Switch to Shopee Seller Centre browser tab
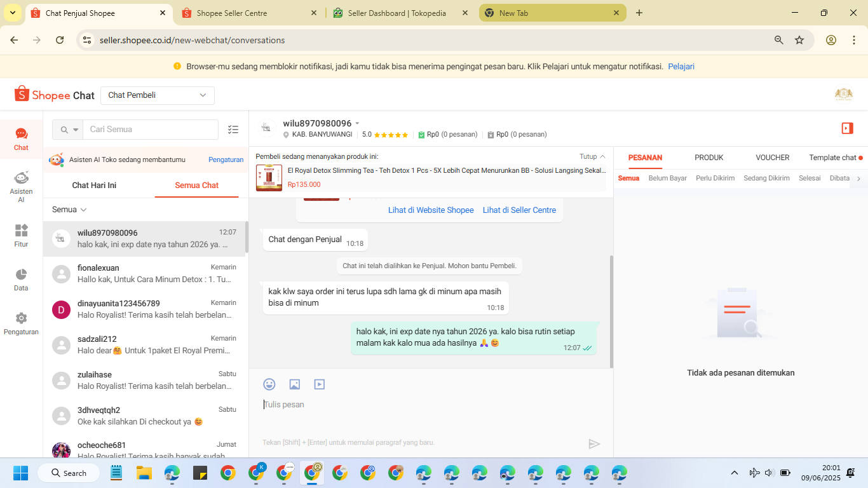This screenshot has width=868, height=488. pyautogui.click(x=249, y=13)
